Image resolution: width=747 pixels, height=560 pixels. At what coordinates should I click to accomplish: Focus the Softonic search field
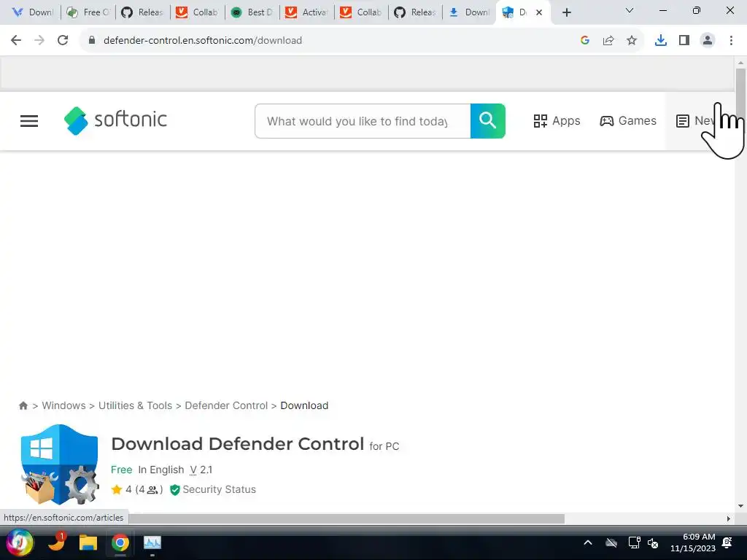(363, 121)
